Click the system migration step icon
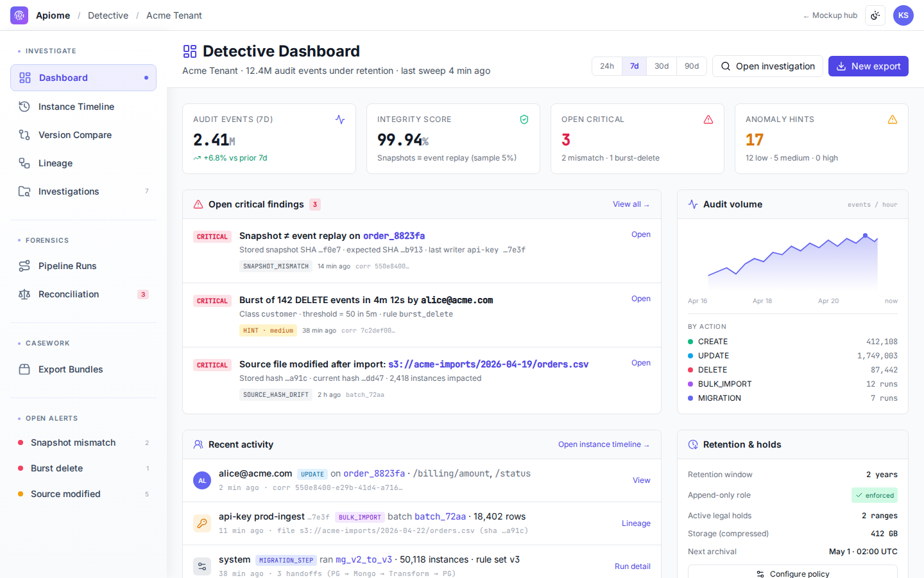The width and height of the screenshot is (924, 578). tap(202, 566)
